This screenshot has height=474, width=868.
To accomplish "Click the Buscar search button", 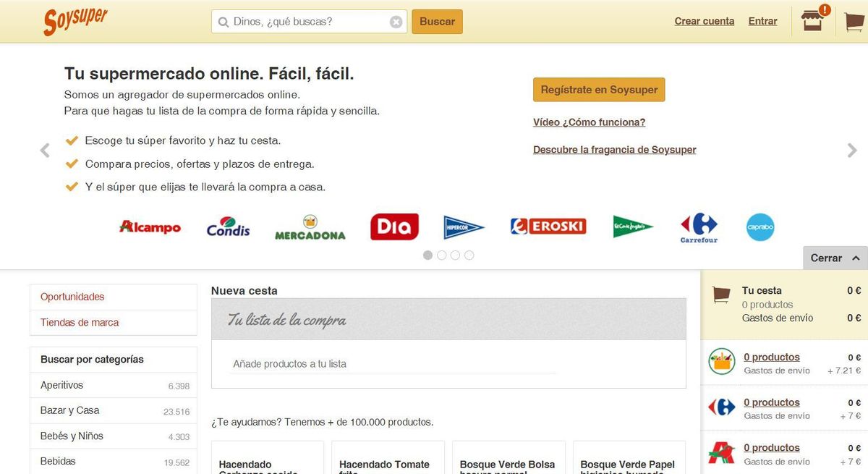I will 438,22.
